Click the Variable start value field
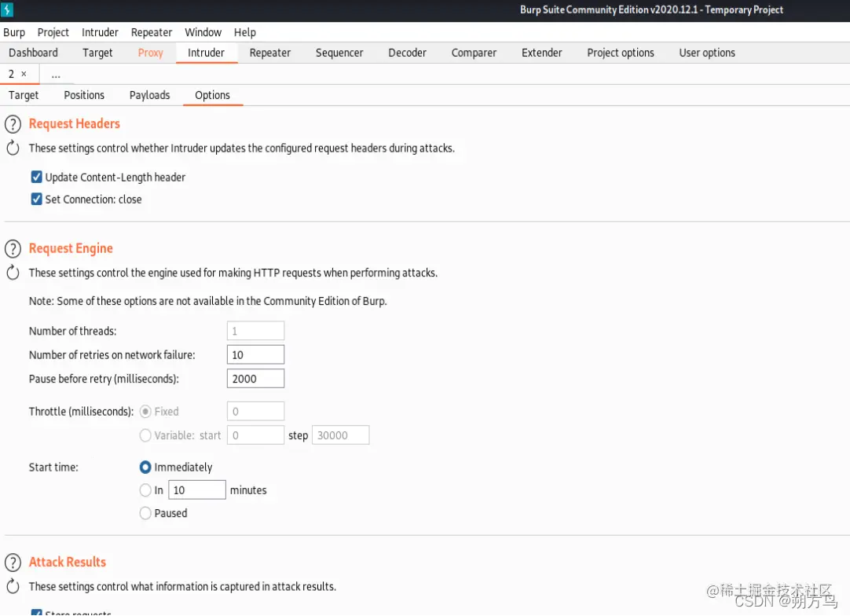The image size is (850, 616). pos(255,434)
